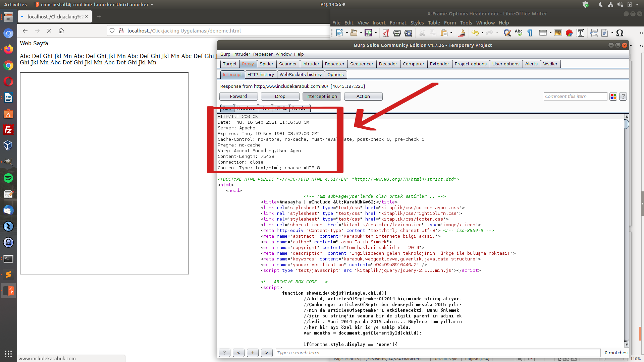Click Burp response vertical scrollbar down arrow
Image resolution: width=644 pixels, height=362 pixels.
pyautogui.click(x=627, y=345)
